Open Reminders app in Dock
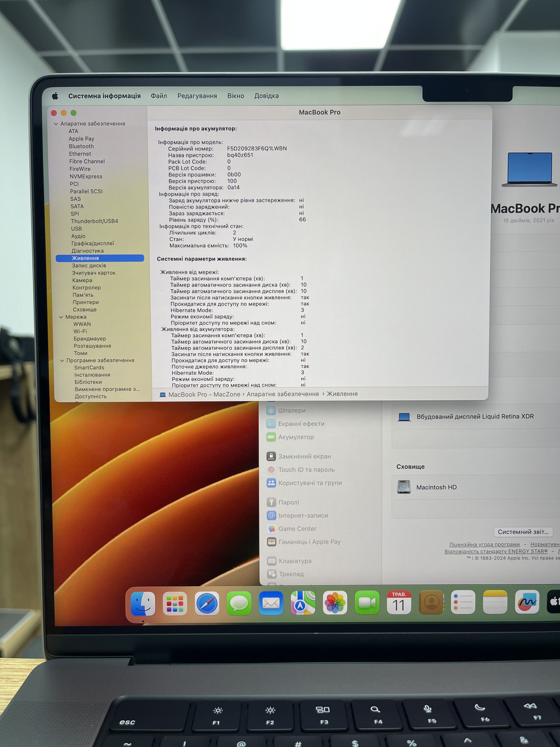 pos(463,602)
